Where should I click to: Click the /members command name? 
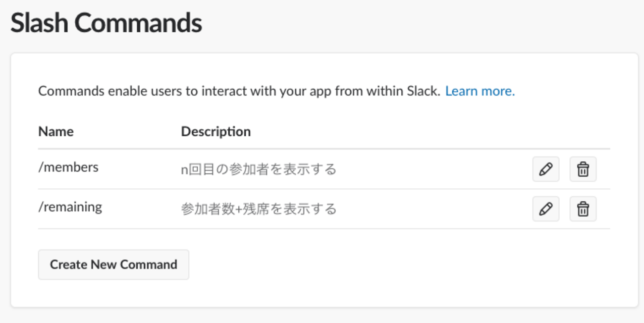[68, 167]
